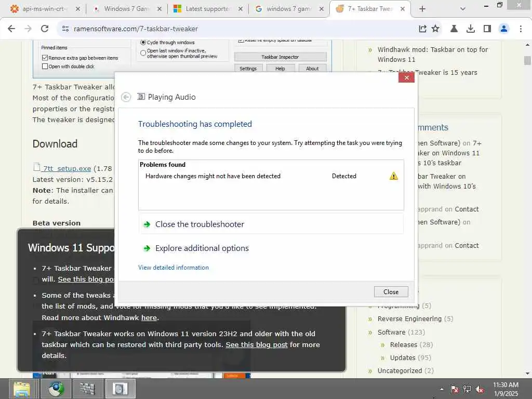Choose Close the troubleshooter option
Viewport: 532px width, 399px height.
point(271,224)
